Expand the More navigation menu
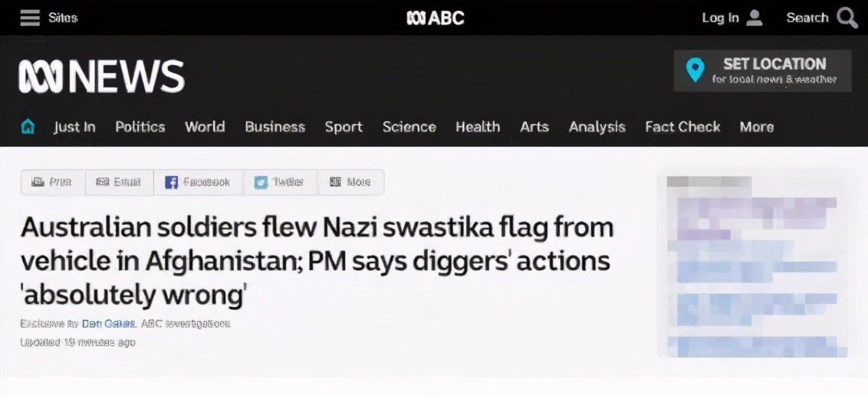This screenshot has height=396, width=868. click(x=756, y=127)
